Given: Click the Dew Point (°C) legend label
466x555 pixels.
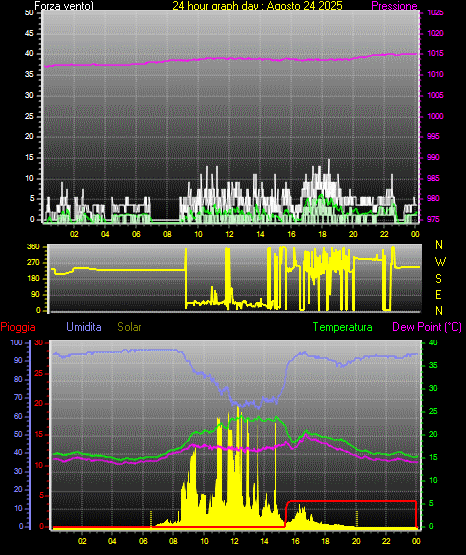Looking at the screenshot, I should click(427, 327).
